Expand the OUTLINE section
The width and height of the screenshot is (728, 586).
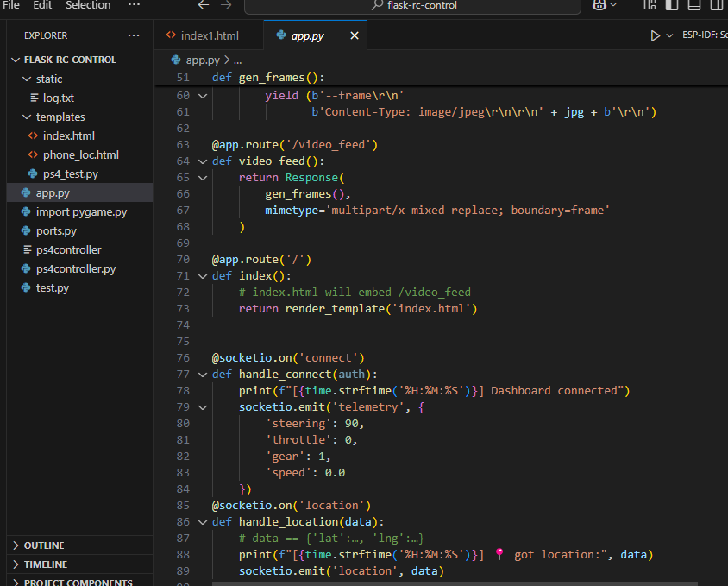click(80, 545)
